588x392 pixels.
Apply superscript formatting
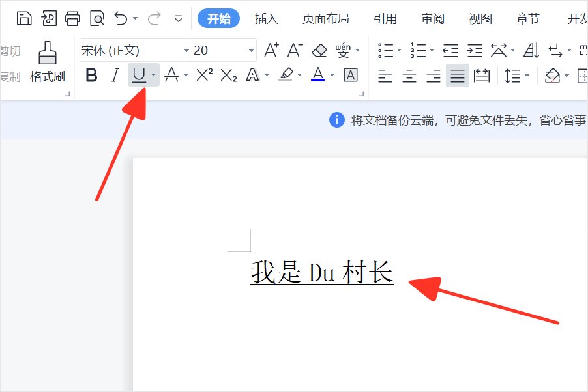[203, 75]
